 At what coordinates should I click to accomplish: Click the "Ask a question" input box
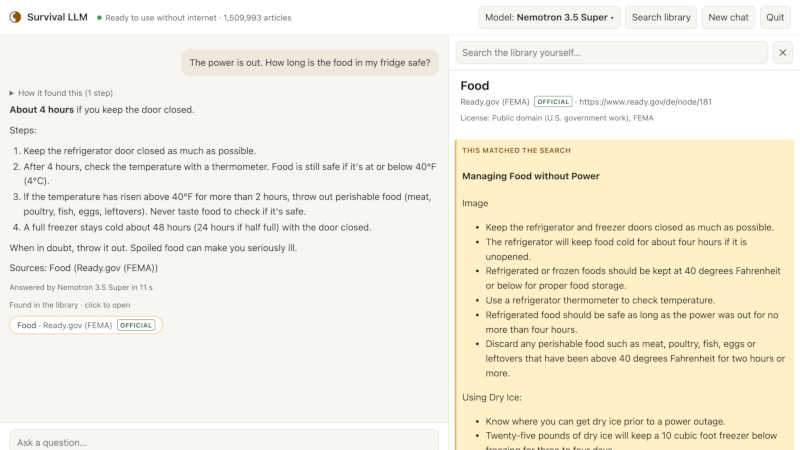click(x=224, y=441)
